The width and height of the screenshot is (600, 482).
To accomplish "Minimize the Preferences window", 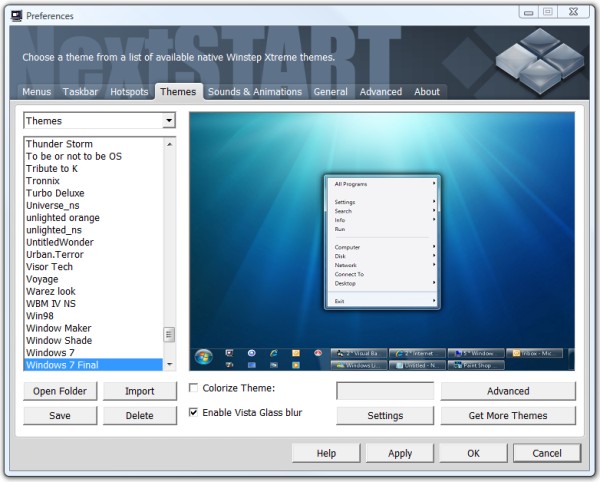I will click(528, 13).
